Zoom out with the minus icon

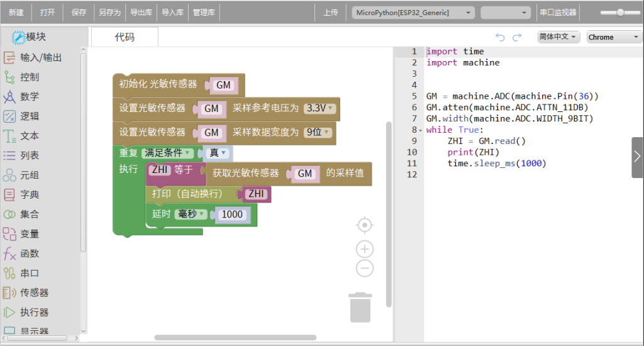(x=365, y=269)
